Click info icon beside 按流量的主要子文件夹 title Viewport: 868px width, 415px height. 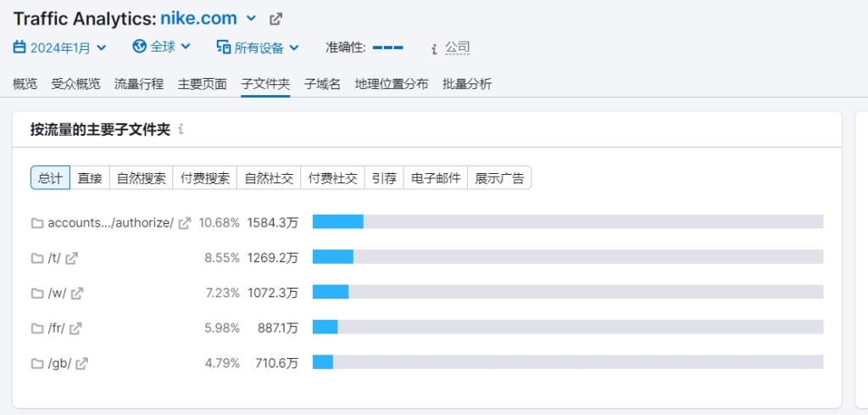(181, 130)
